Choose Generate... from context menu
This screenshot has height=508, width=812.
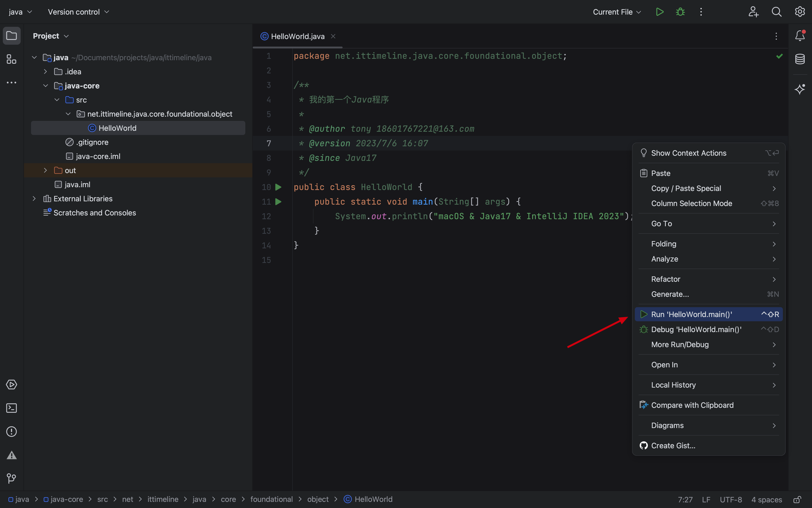coord(709,294)
